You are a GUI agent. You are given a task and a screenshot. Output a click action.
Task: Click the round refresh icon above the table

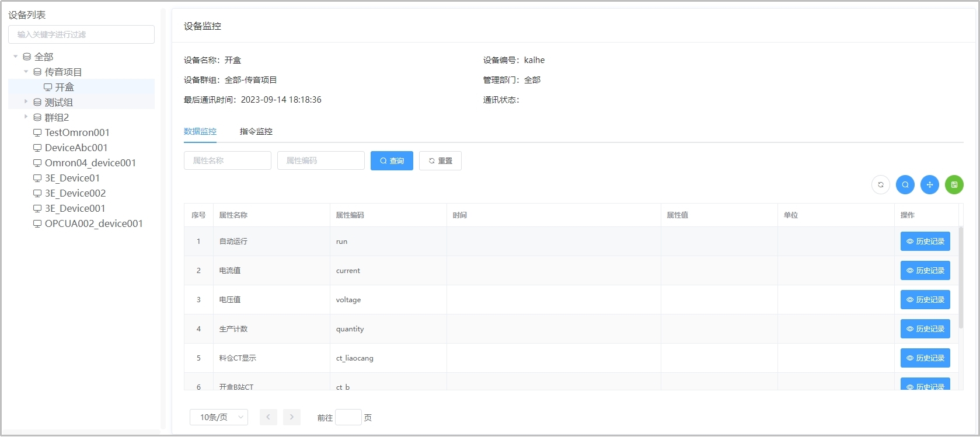tap(880, 185)
